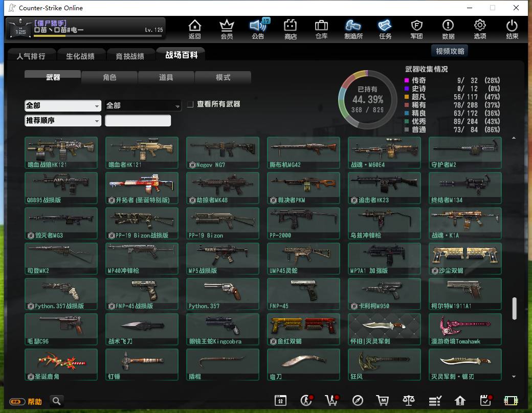Click the weapon search input field
This screenshot has height=413, width=532.
click(x=138, y=120)
